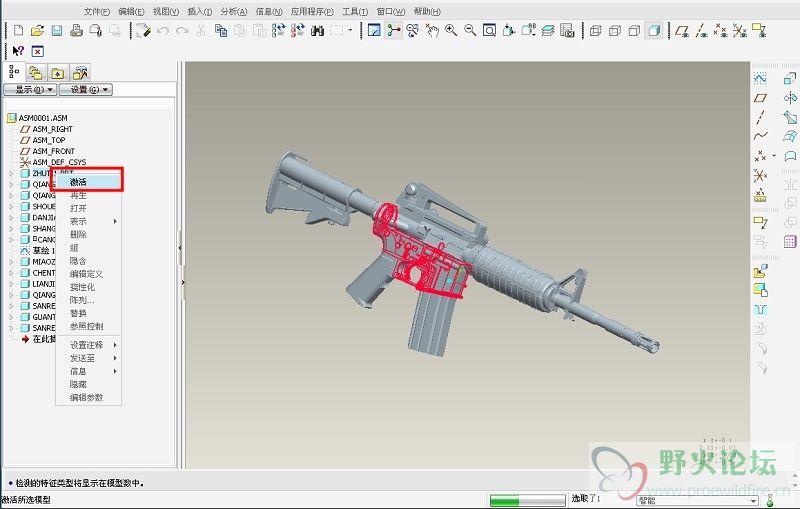Toggle datum planes display icon
The width and height of the screenshot is (800, 509).
682,31
